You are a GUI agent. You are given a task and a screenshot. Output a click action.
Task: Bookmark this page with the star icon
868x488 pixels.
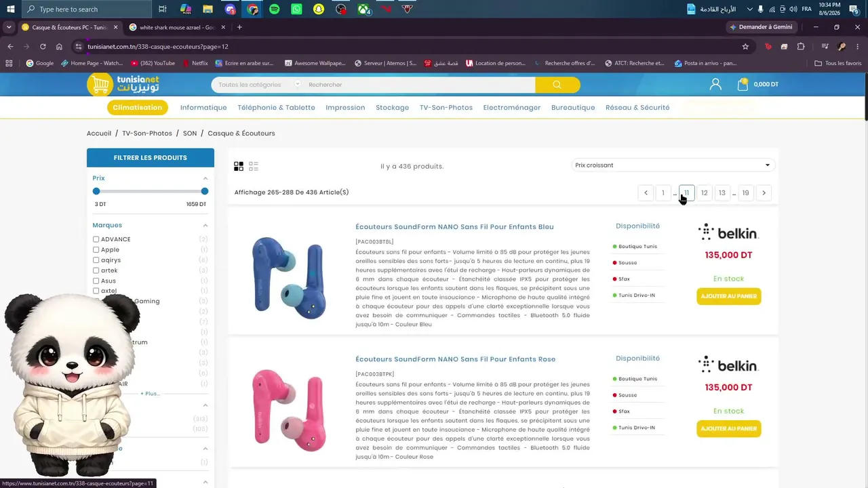[745, 47]
